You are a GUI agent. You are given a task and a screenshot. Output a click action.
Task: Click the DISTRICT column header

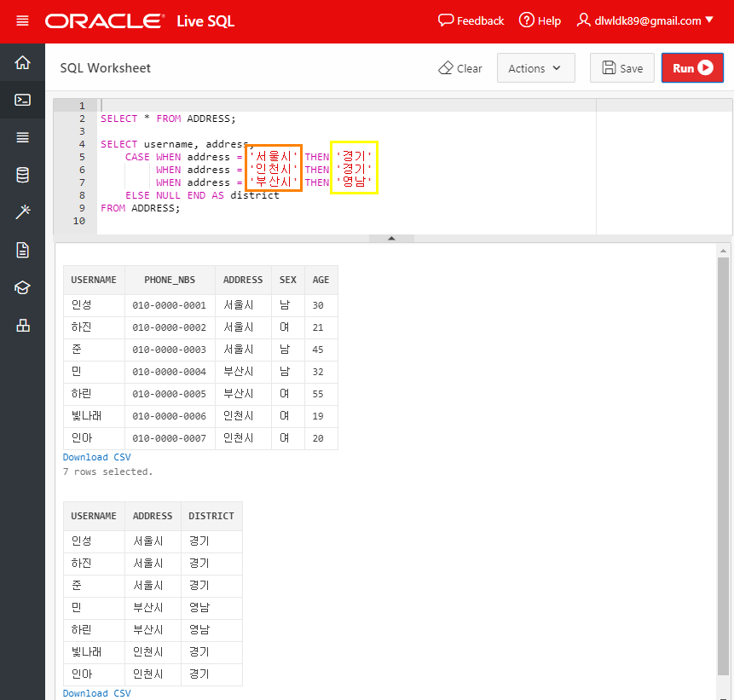click(211, 516)
